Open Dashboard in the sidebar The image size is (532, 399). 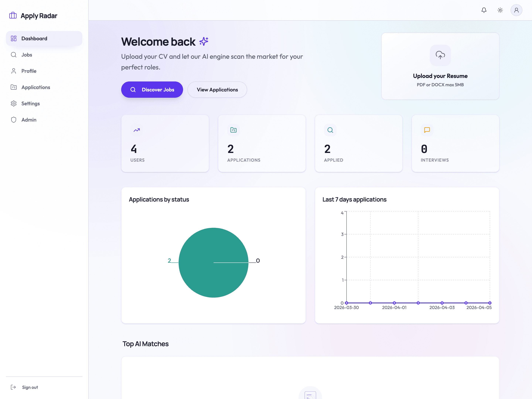[34, 38]
